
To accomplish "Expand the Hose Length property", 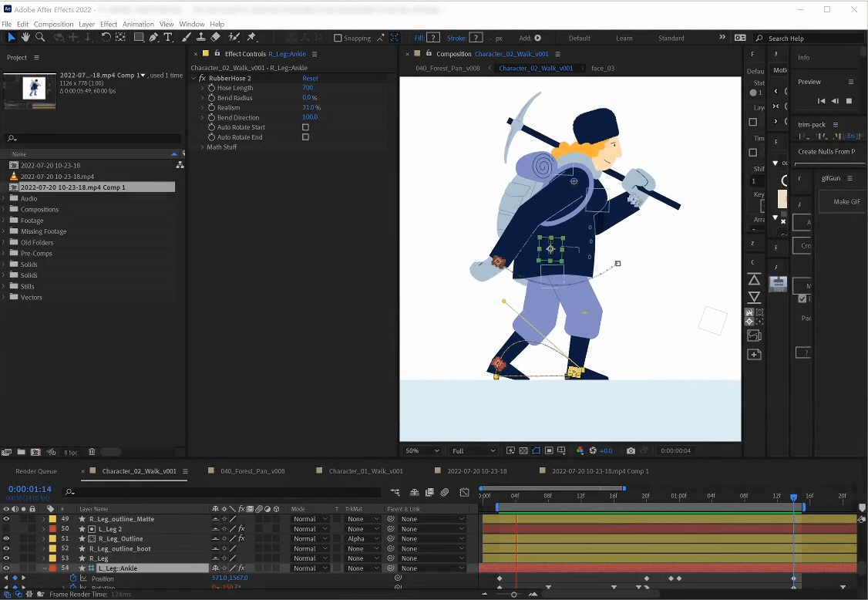I will coord(202,88).
